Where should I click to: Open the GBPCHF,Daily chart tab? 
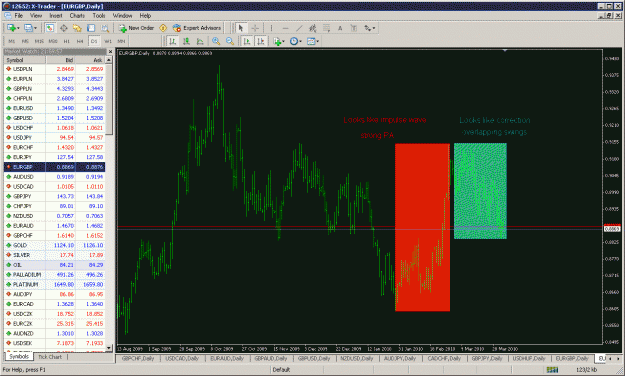(x=138, y=358)
